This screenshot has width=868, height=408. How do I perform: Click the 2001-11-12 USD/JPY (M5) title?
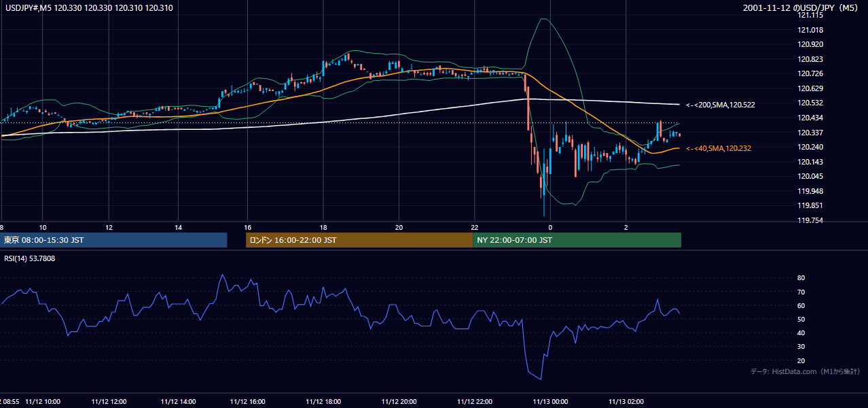pos(801,8)
